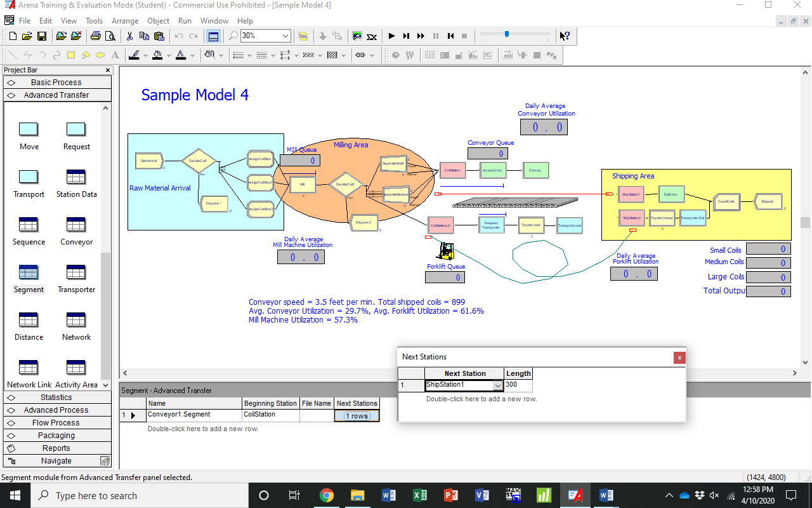Select the Network Link module
This screenshot has height=508, width=812.
29,368
